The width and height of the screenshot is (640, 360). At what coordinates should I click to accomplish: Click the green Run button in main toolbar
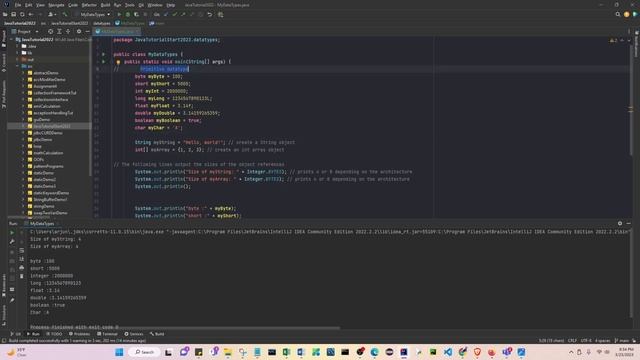pos(119,14)
